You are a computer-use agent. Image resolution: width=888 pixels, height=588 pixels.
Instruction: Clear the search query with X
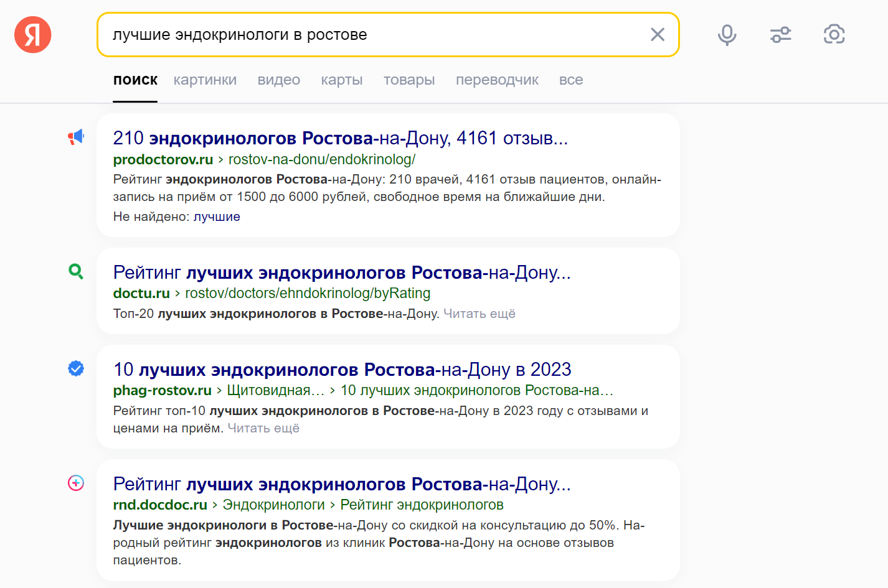(658, 35)
